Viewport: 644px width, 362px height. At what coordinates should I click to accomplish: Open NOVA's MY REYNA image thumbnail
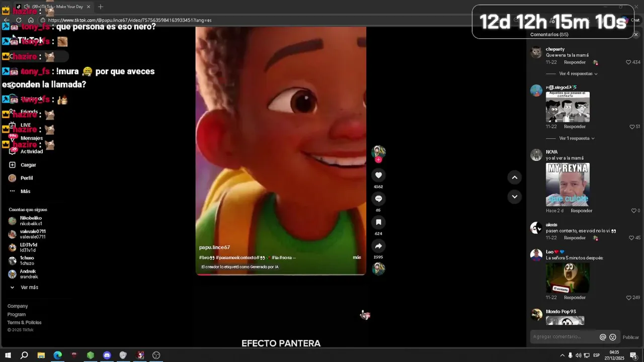(x=568, y=185)
